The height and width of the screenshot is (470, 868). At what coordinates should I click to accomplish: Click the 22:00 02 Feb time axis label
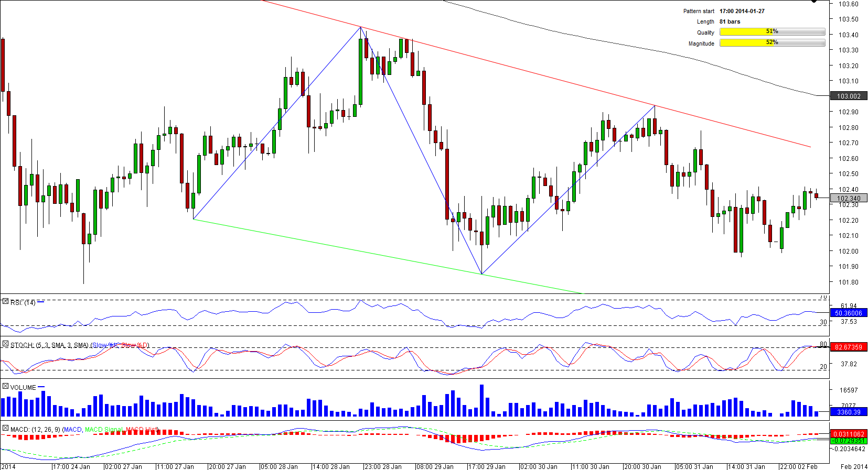799,466
